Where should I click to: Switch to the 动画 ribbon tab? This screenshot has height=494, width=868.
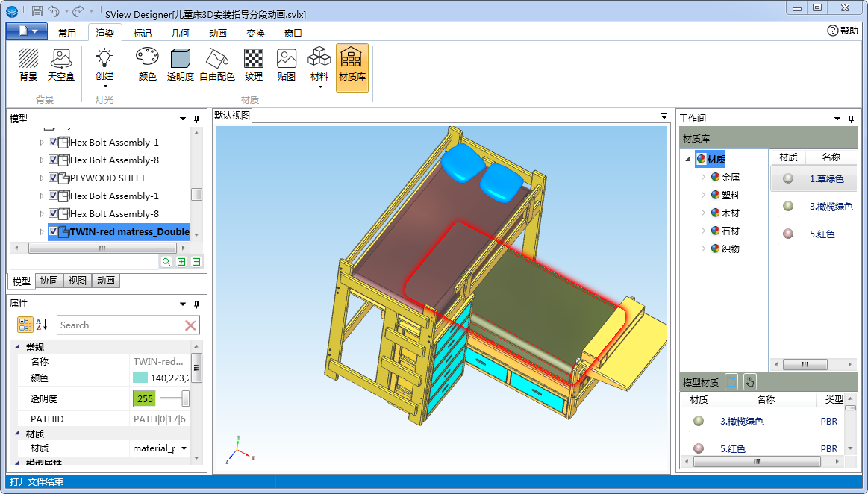point(217,33)
